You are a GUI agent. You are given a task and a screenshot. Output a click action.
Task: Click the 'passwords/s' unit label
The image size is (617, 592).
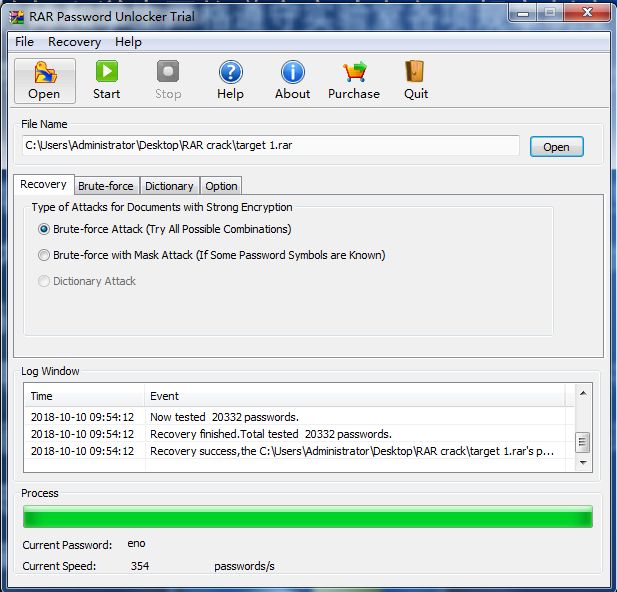point(244,566)
